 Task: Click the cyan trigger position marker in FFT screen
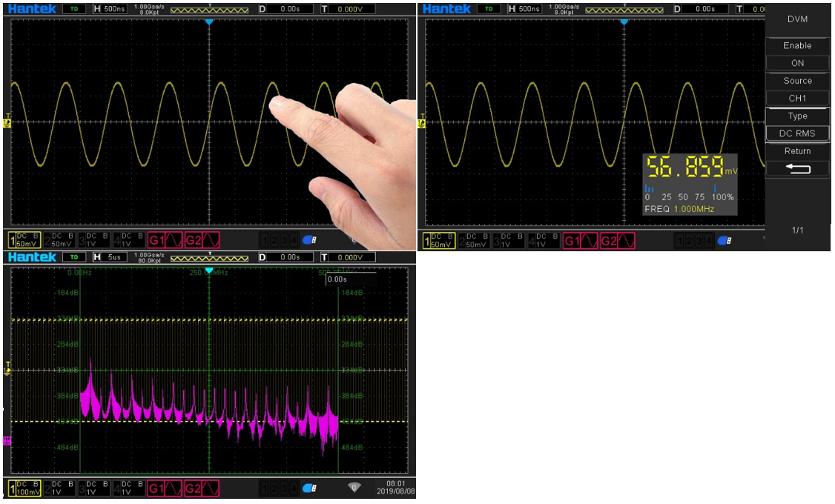point(209,271)
